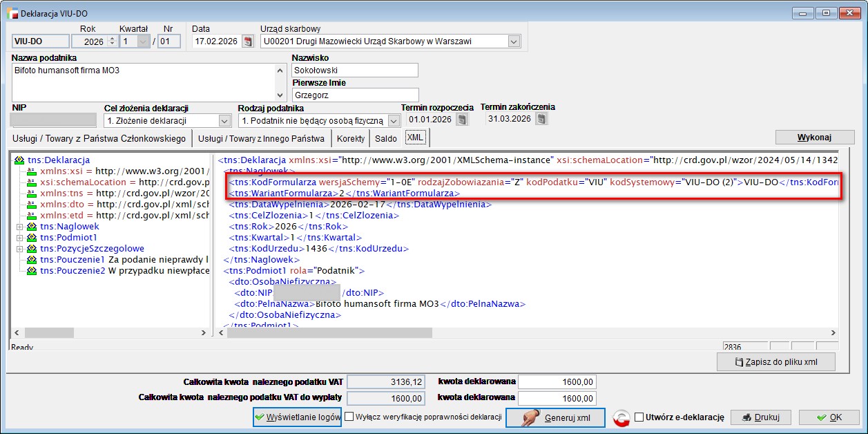Switch to the Korekty tab
This screenshot has width=868, height=434.
tap(351, 139)
